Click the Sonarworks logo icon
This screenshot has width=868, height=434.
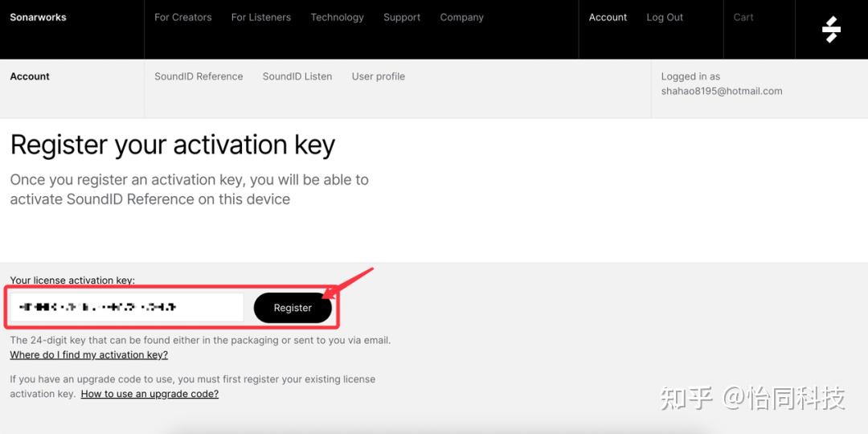[831, 29]
